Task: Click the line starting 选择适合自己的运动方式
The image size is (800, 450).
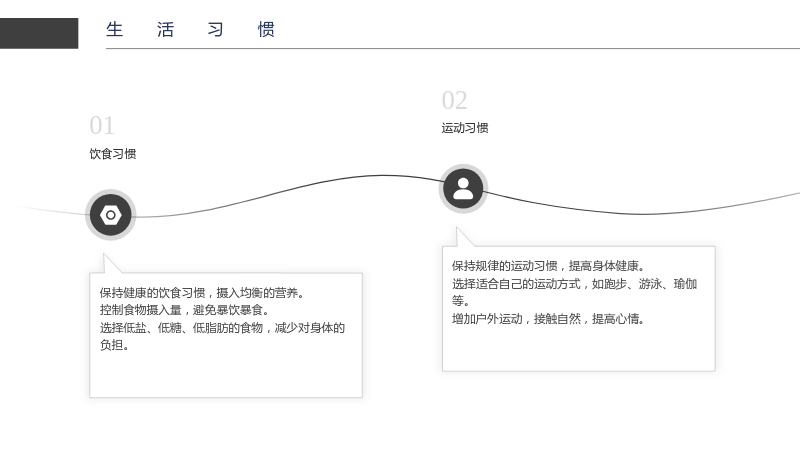Action: [x=574, y=284]
